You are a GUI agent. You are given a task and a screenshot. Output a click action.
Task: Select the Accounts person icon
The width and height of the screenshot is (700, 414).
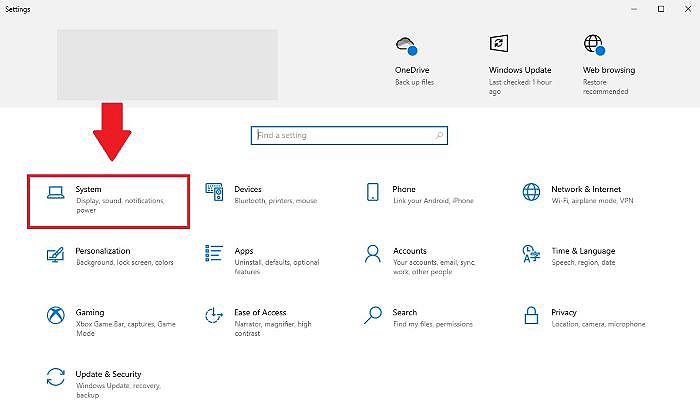(x=373, y=254)
